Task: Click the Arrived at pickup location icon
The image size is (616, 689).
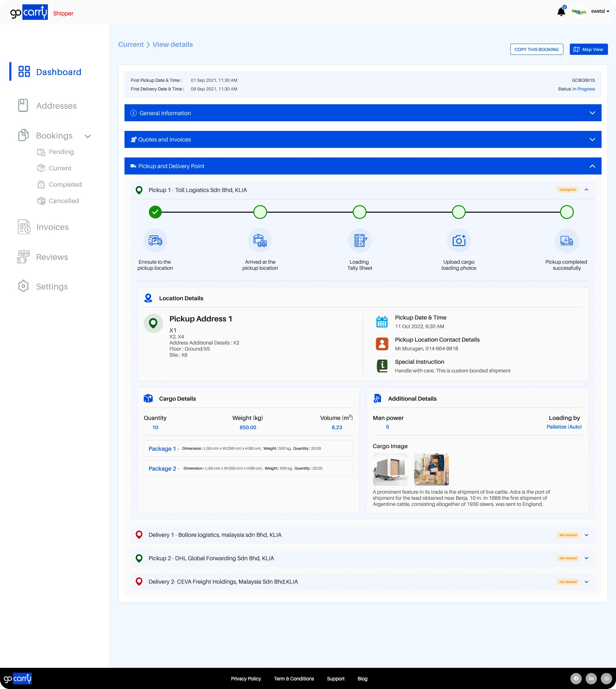Action: [260, 241]
